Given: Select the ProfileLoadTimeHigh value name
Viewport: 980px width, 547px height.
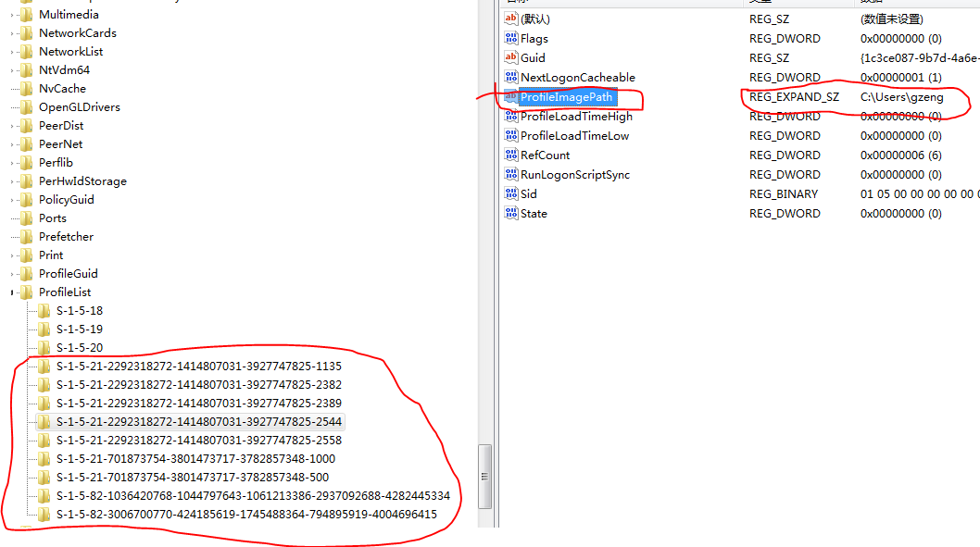Looking at the screenshot, I should [x=576, y=117].
